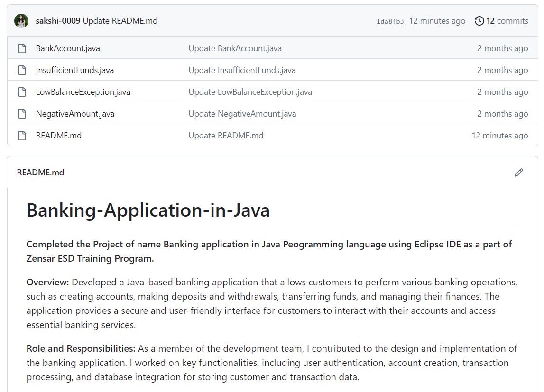Click the file icon beside BankAccount.java
The width and height of the screenshot is (544, 392).
click(x=22, y=48)
